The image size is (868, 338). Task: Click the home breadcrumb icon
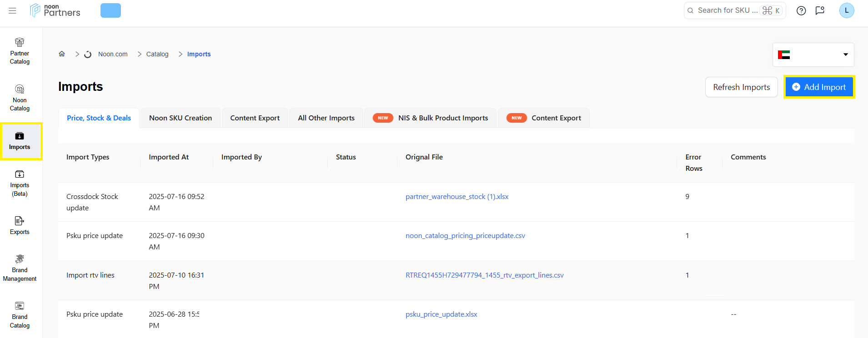coord(62,54)
